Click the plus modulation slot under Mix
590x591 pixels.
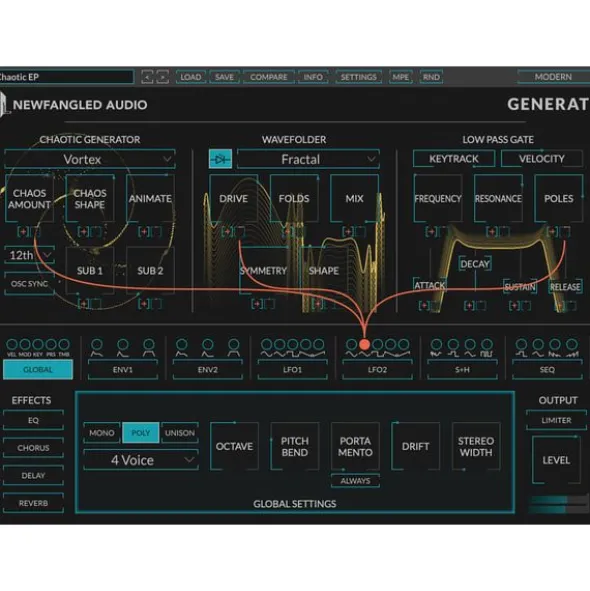click(348, 231)
